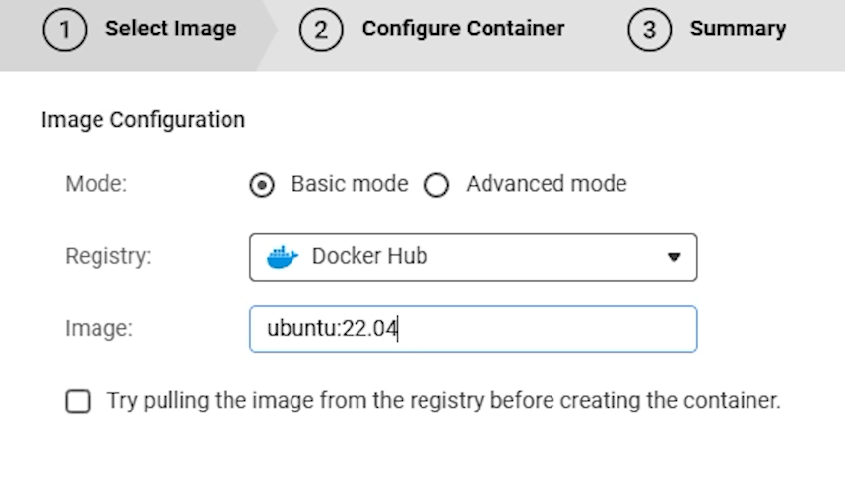This screenshot has height=504, width=845.
Task: Click the step 2 circle number icon
Action: click(x=321, y=30)
